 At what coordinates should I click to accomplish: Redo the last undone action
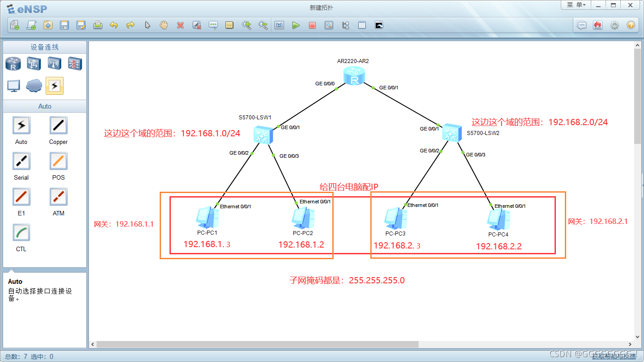(131, 25)
